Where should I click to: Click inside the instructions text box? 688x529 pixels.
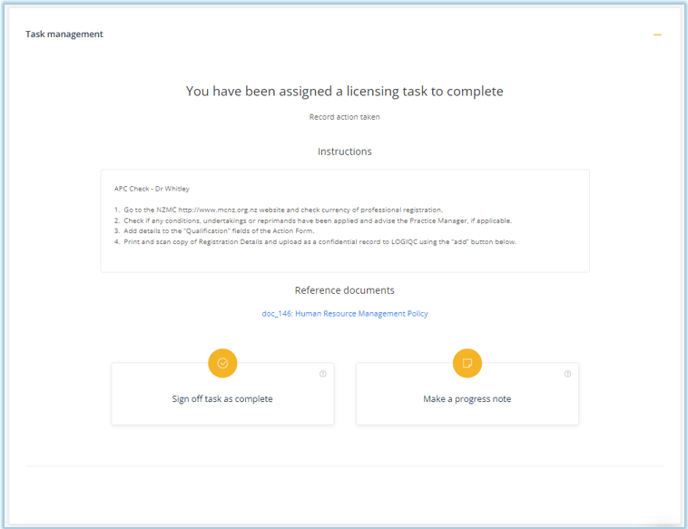point(345,221)
